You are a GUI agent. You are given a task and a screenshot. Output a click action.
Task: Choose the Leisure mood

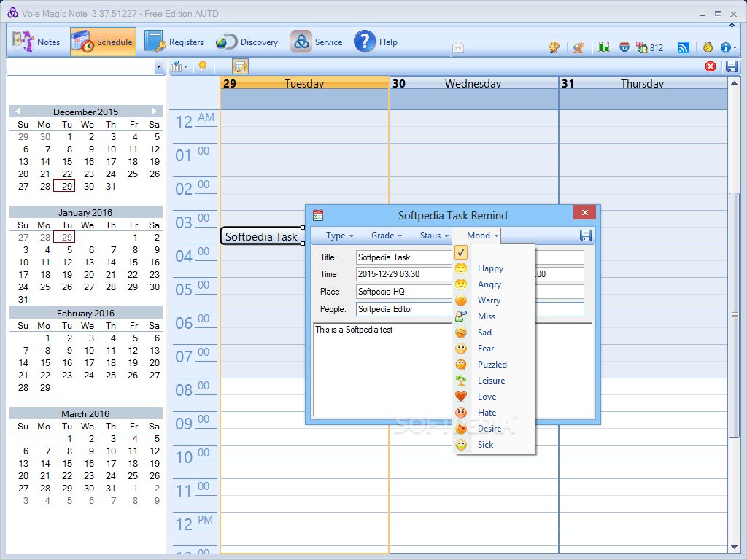click(493, 381)
